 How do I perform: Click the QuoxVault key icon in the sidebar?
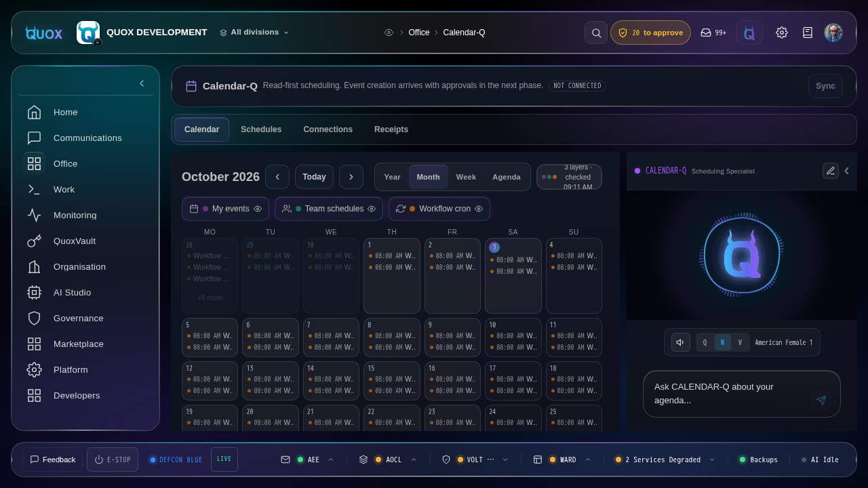[34, 241]
